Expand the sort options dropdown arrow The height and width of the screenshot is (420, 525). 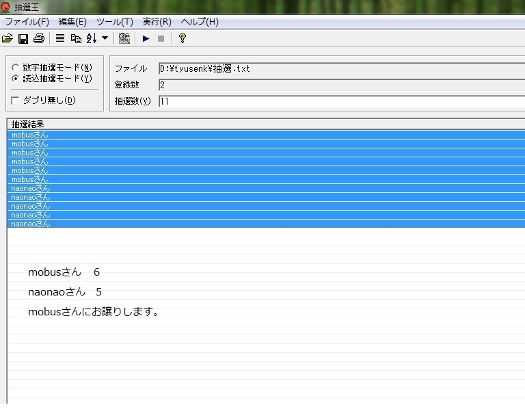(x=105, y=38)
